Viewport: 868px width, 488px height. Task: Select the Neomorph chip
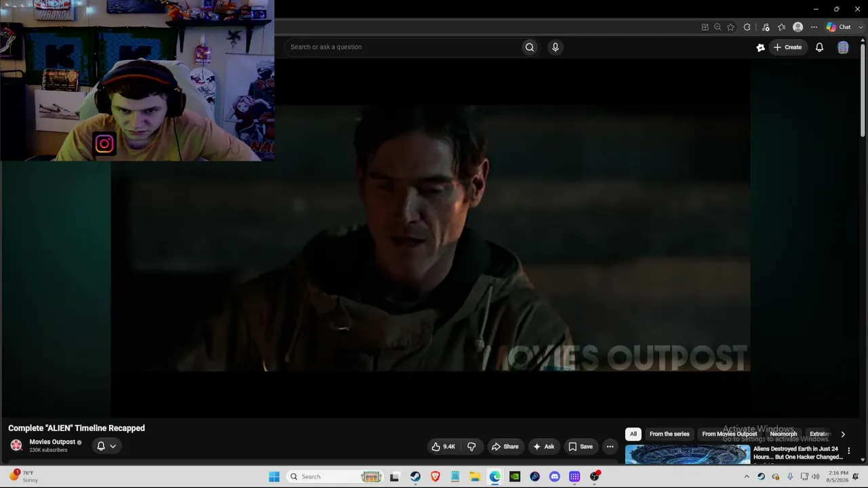[x=783, y=434]
